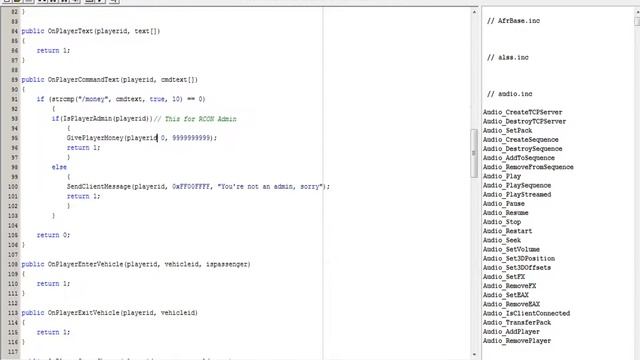
Task: Select Audio_SetVolume in function list
Action: pos(511,249)
